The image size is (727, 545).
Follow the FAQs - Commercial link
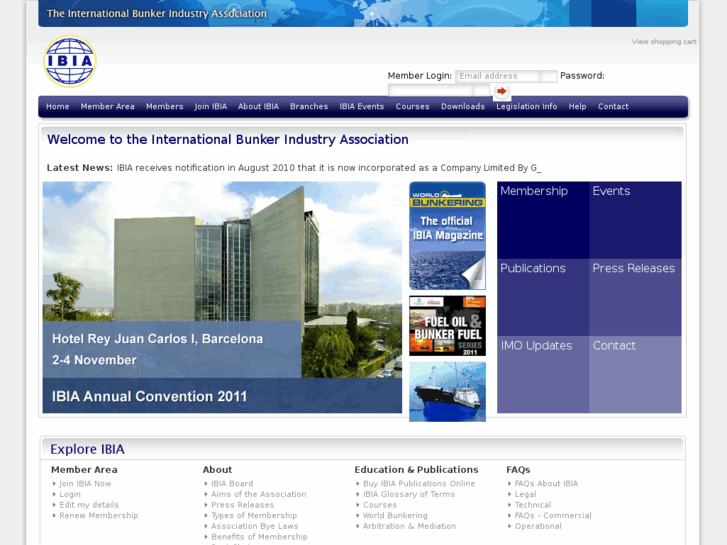pos(553,516)
